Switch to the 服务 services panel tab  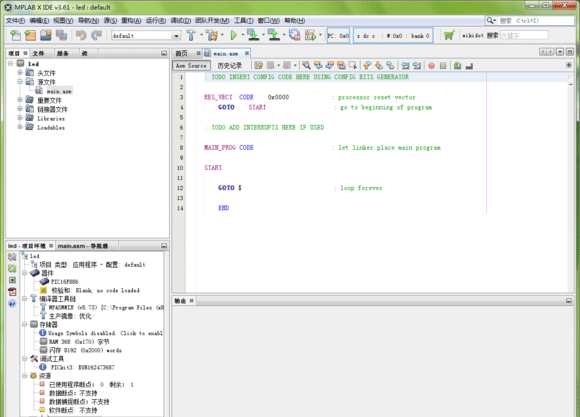63,54
